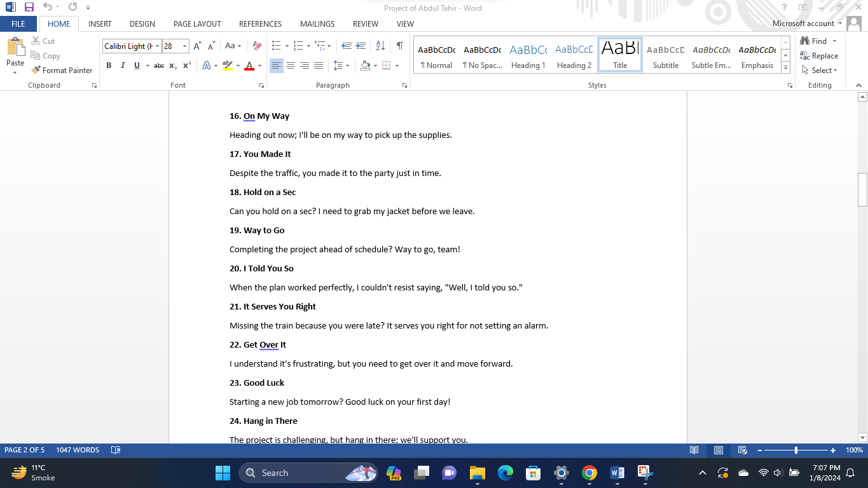Open Word Help question mark
Screen dimensions: 868x488
pos(784,8)
